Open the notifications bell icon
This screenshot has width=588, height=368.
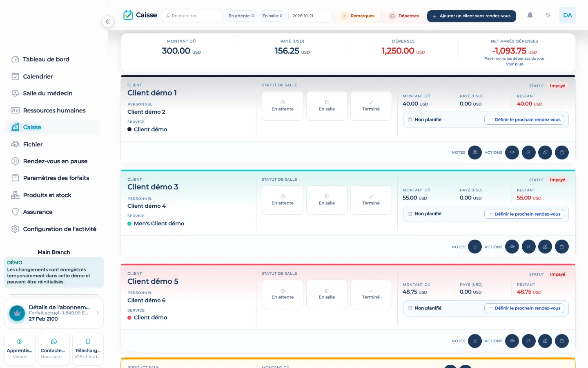pyautogui.click(x=530, y=15)
